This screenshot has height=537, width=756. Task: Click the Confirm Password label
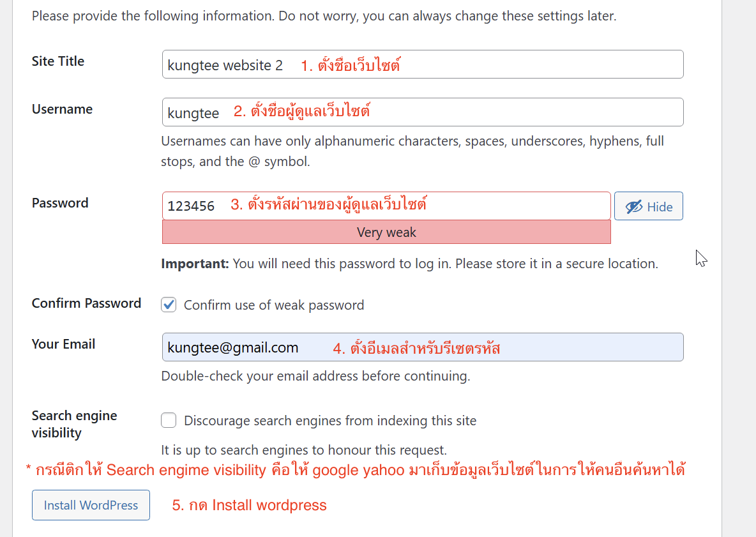(86, 303)
